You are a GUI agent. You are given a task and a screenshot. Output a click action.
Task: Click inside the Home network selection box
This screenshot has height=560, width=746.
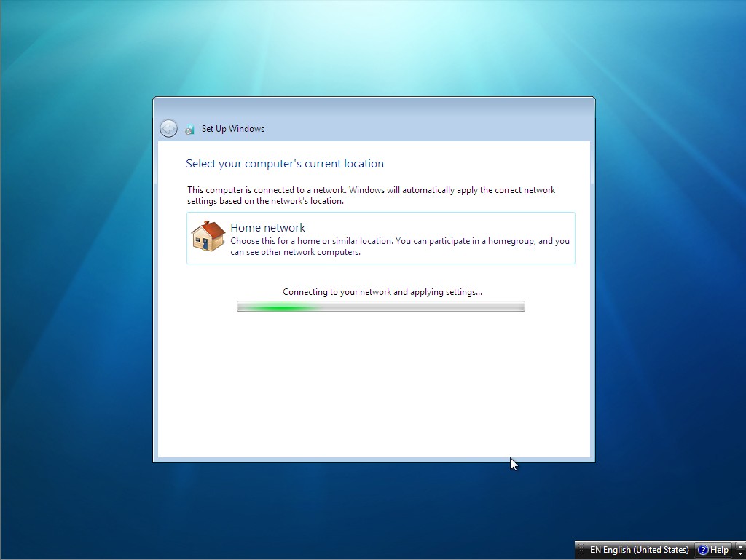[380, 239]
